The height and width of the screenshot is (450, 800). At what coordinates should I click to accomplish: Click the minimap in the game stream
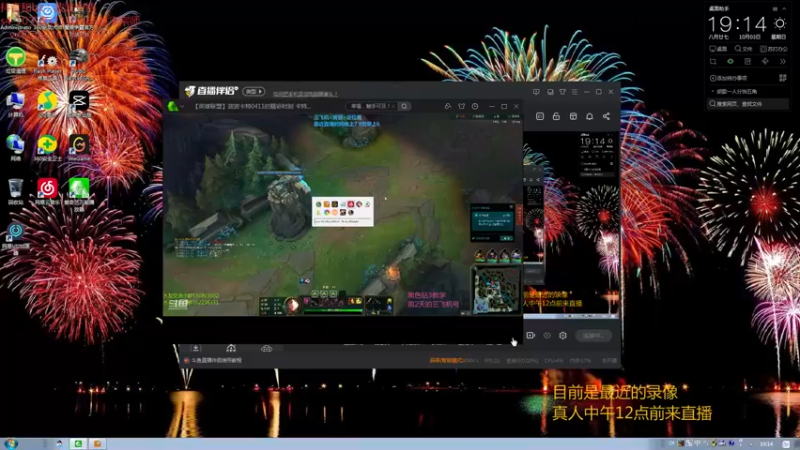[x=496, y=289]
